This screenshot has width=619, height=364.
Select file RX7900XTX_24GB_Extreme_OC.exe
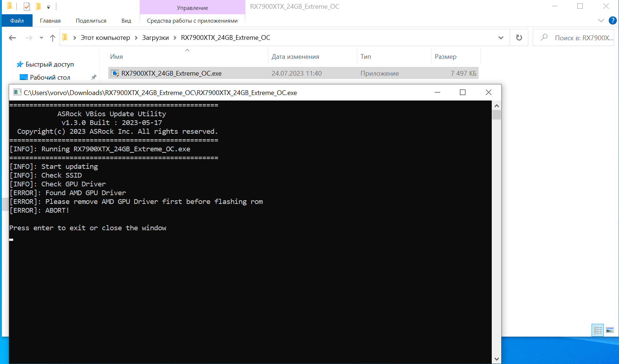click(293, 73)
